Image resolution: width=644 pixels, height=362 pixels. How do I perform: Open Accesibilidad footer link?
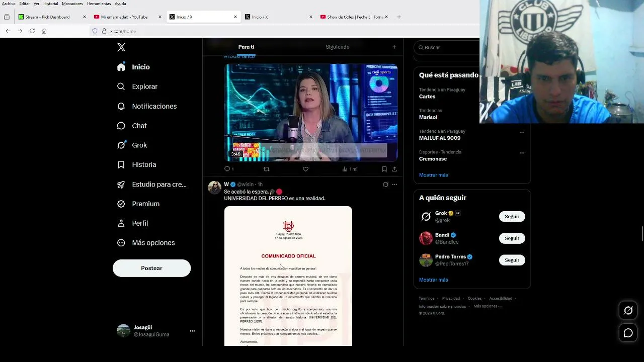pos(501,299)
